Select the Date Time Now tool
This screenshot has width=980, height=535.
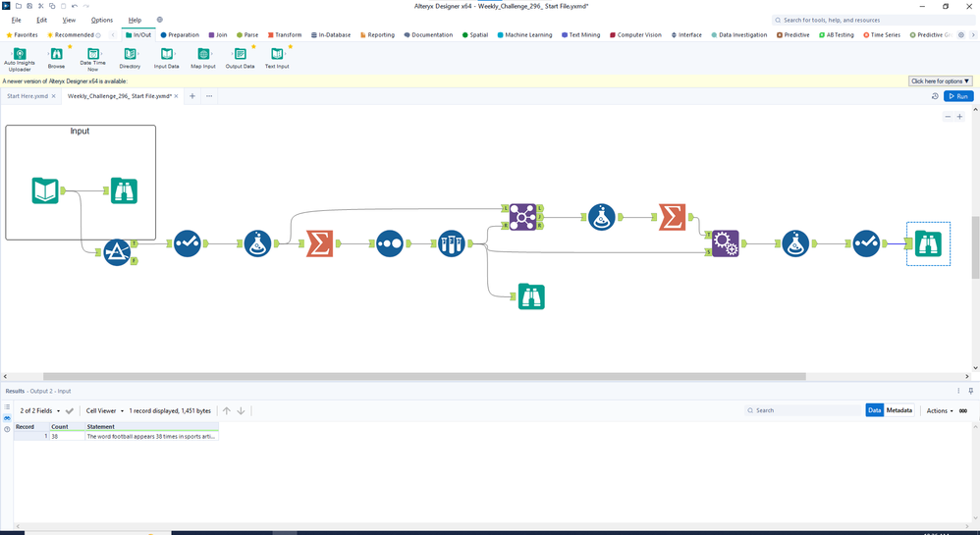tap(92, 59)
